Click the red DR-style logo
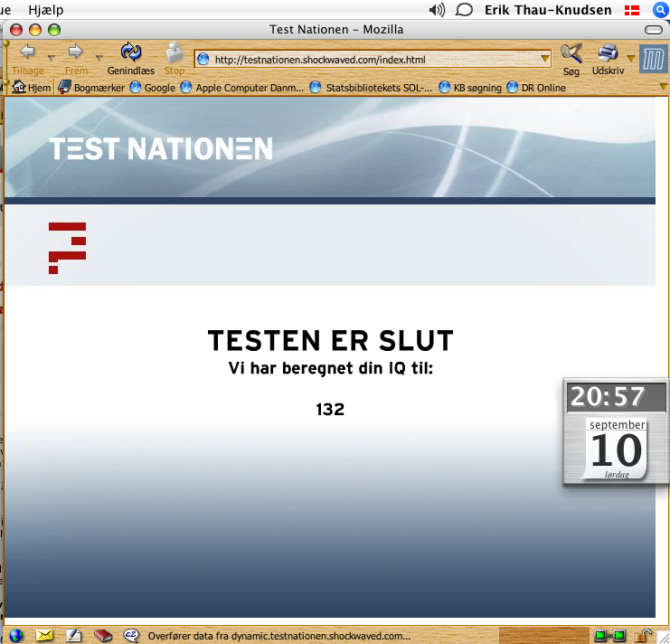Viewport: 670px width, 644px height. pyautogui.click(x=67, y=248)
